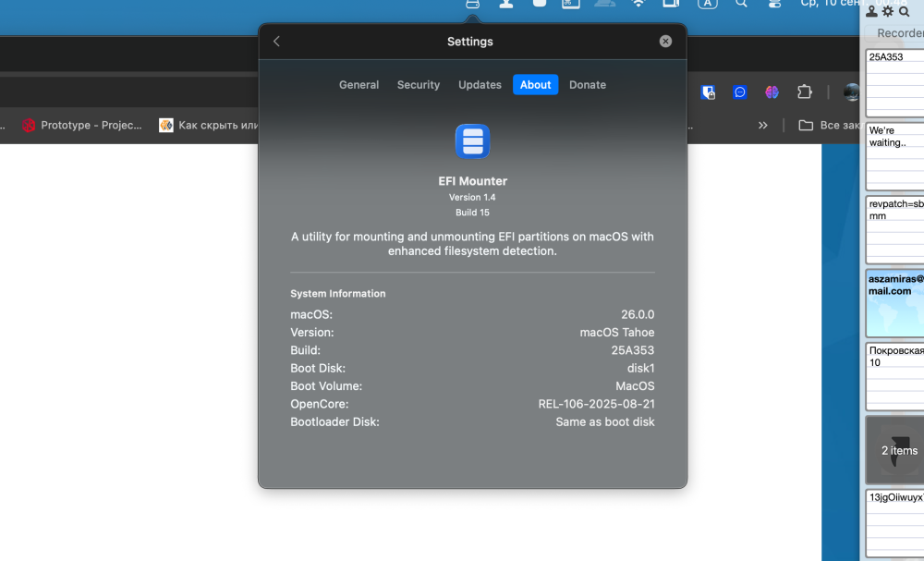924x561 pixels.
Task: Open the blue chat bubble browser extension
Action: (x=739, y=91)
